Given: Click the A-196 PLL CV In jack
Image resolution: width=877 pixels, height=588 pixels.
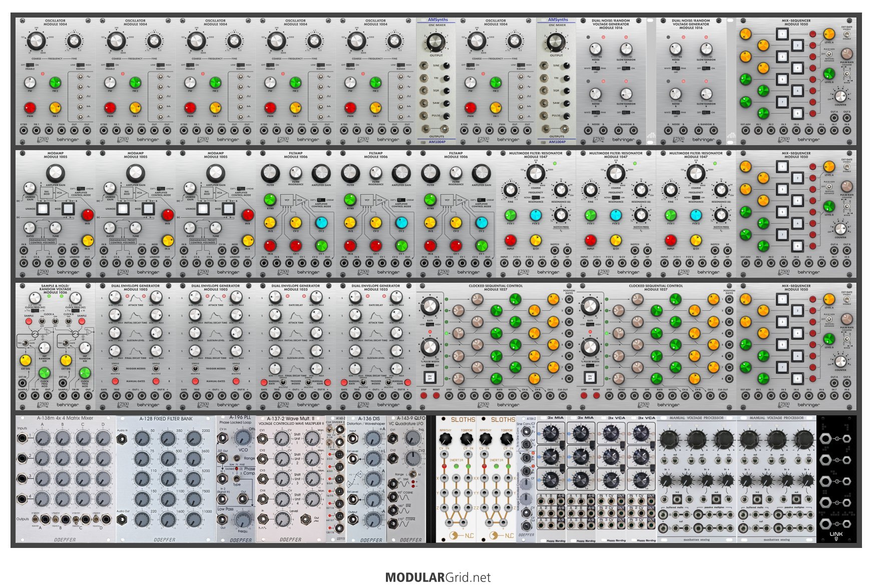Looking at the screenshot, I should pos(223,438).
